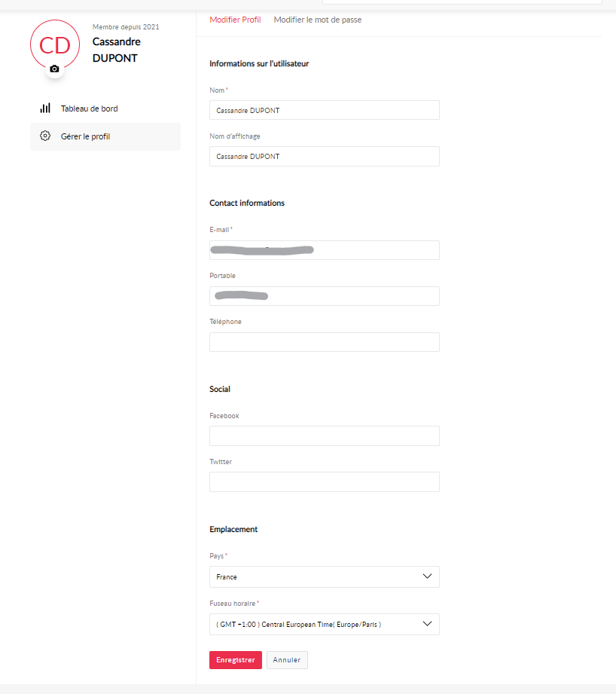Switch to the Modifier Profil tab
This screenshot has height=694, width=616.
[235, 20]
